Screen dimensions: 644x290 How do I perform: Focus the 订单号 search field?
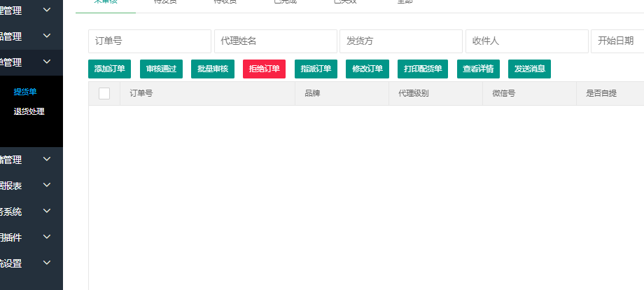[150, 41]
